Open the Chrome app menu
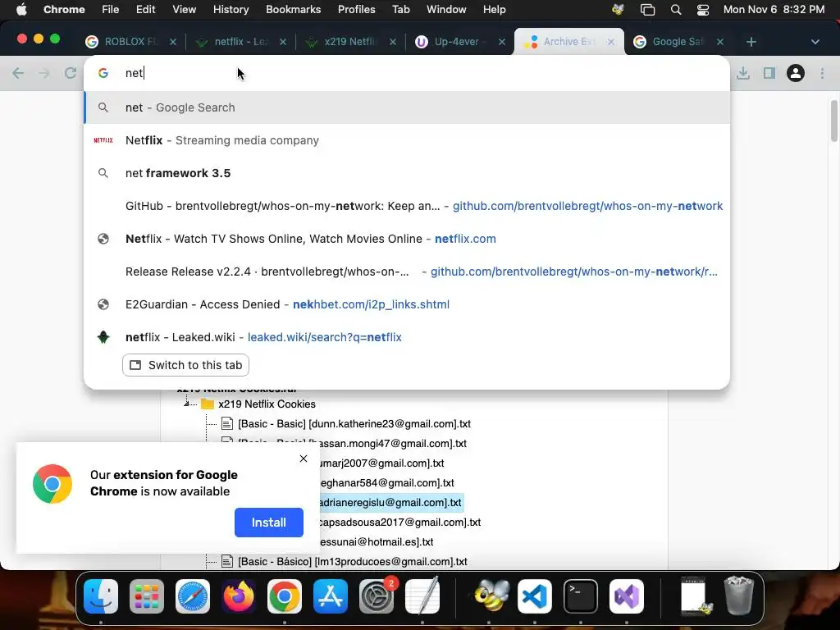Viewport: 840px width, 630px height. point(64,10)
